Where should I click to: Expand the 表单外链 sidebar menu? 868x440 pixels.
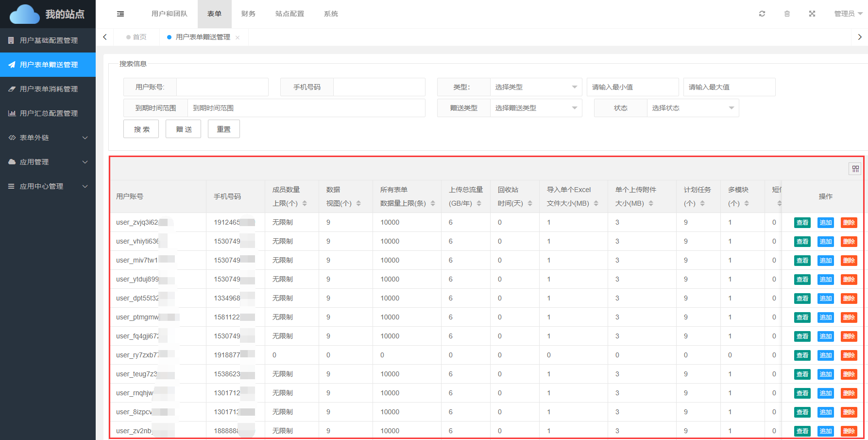48,138
